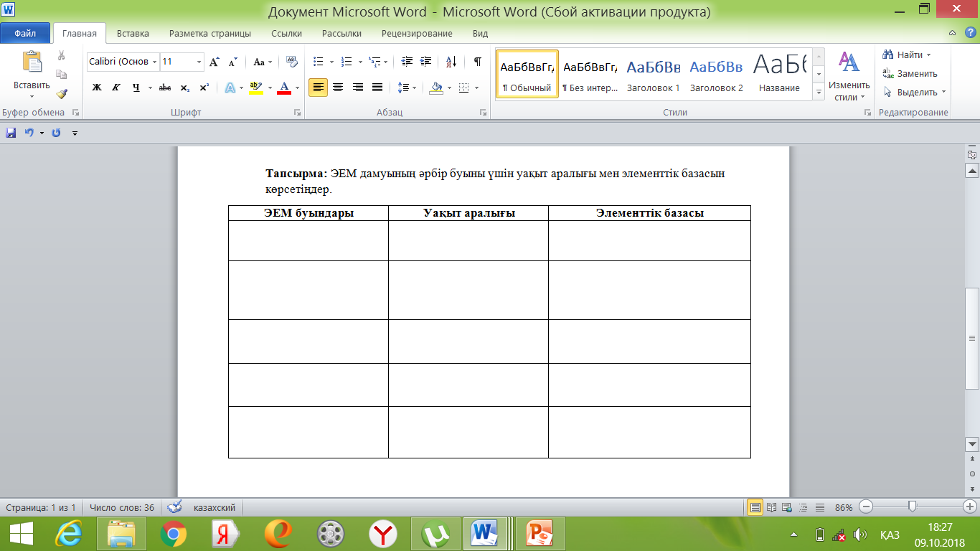Open the Font dialog launcher (Шрифт)

[297, 113]
